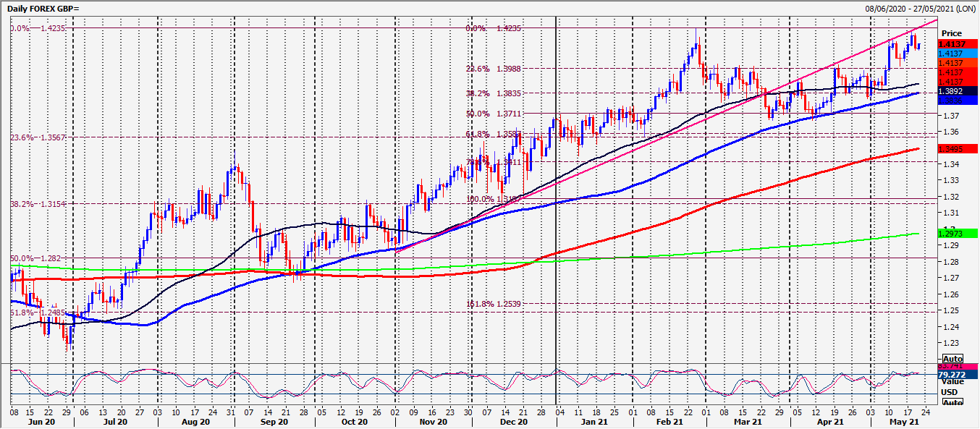Click the navy 79.272 stochastic value tag
Viewport: 980px width, 429px height.
tap(952, 375)
